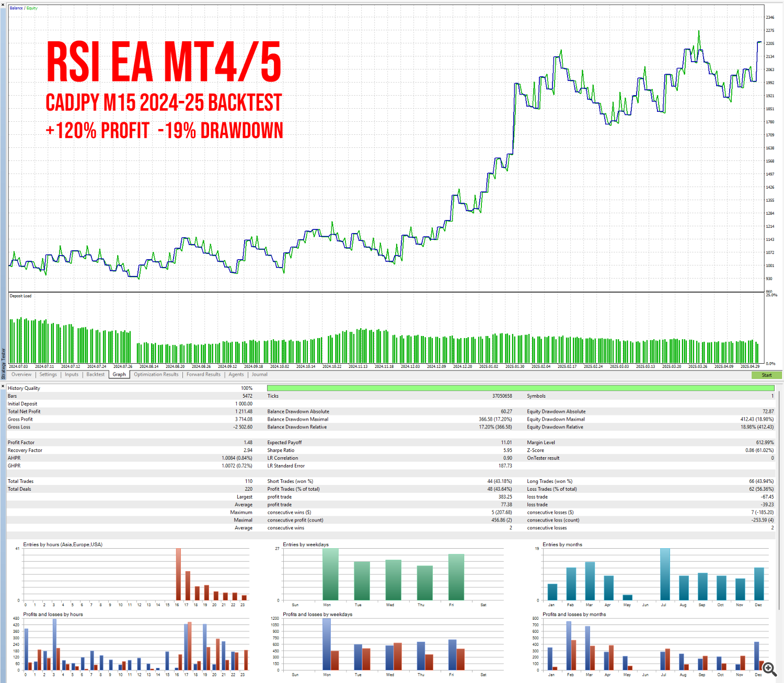Click the Entries by weekdays chart title

pyautogui.click(x=306, y=545)
